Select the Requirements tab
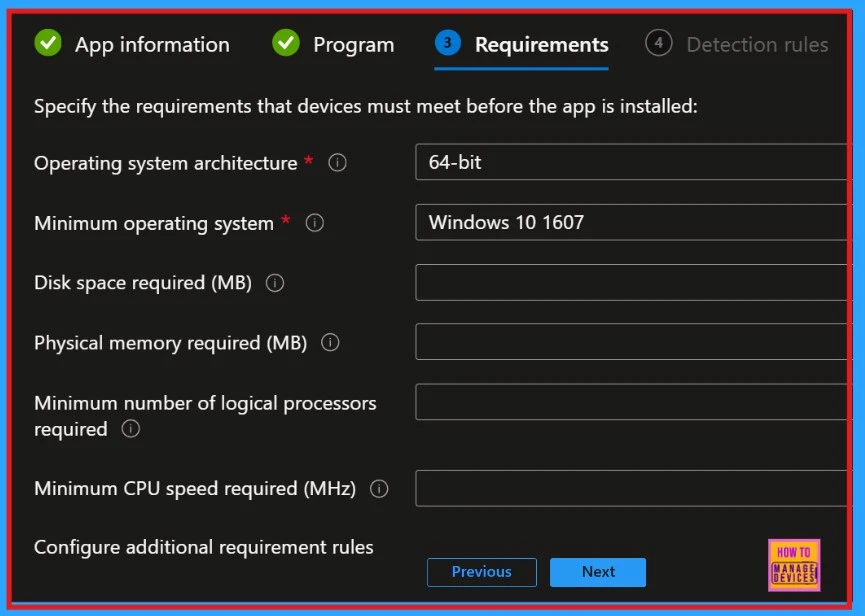Viewport: 865px width, 616px height. (521, 45)
